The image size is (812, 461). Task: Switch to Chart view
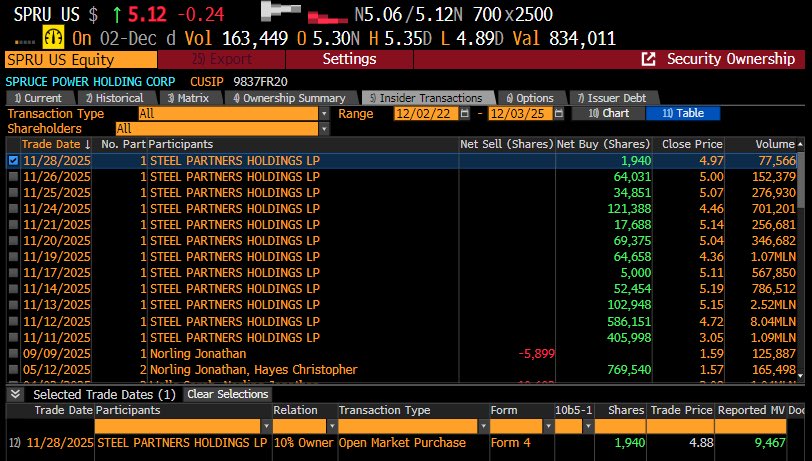click(608, 113)
